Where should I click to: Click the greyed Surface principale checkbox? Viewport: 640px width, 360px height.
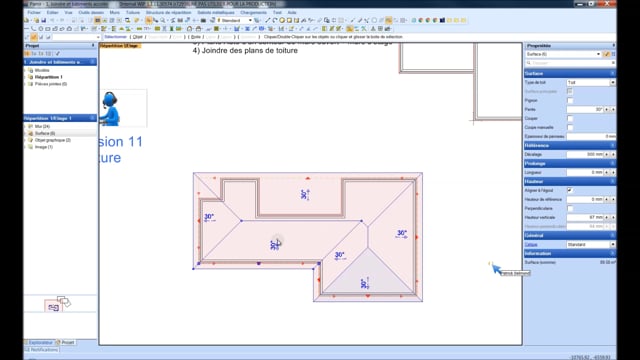click(570, 91)
